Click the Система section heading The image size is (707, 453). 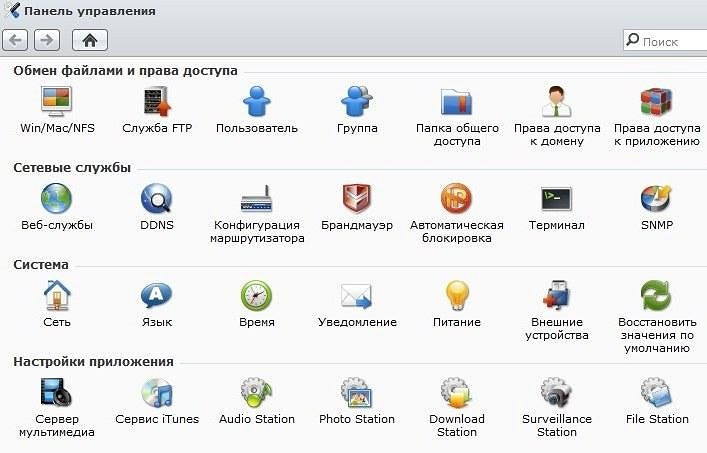click(x=41, y=265)
